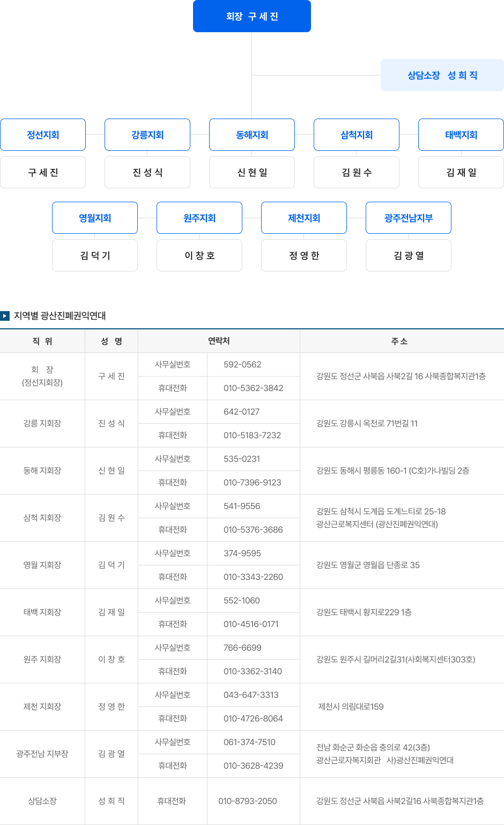The height and width of the screenshot is (825, 504).
Task: Select the 이창호 name box under 원주지회
Action: coord(199,256)
